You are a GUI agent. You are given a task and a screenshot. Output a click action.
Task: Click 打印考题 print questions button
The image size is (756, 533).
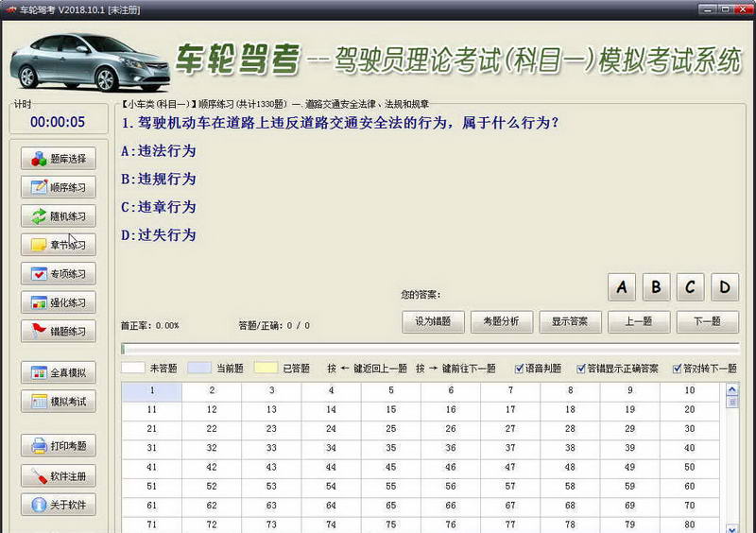coord(59,446)
